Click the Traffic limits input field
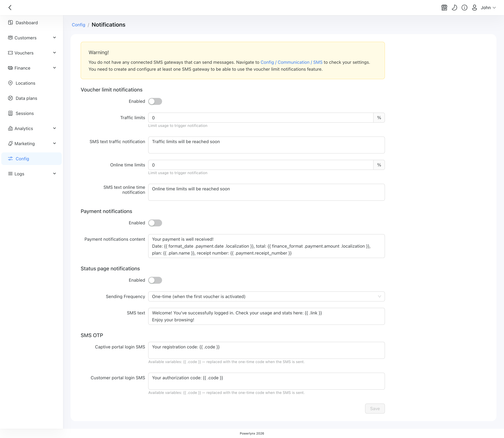Viewport: 504px width, 438px height. pyautogui.click(x=261, y=118)
